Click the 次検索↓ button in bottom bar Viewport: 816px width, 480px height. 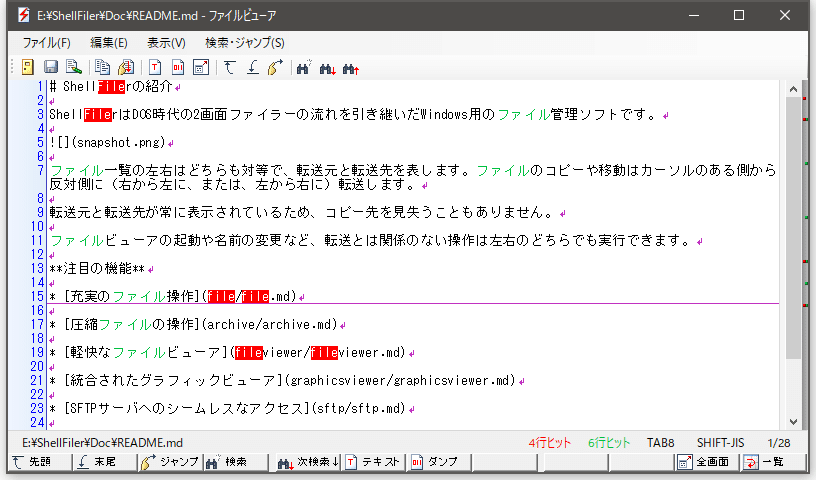click(x=308, y=462)
